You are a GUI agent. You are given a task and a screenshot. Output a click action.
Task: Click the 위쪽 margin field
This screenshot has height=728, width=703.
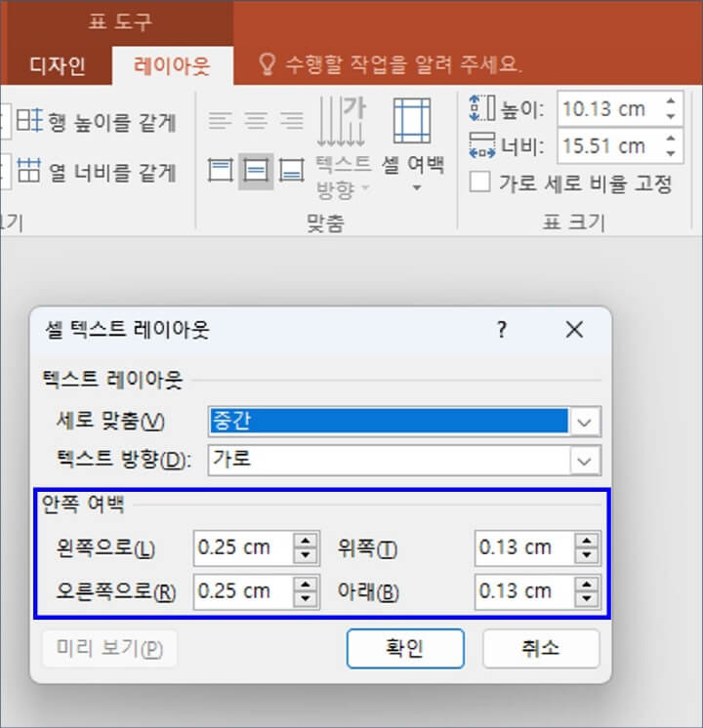pos(524,547)
